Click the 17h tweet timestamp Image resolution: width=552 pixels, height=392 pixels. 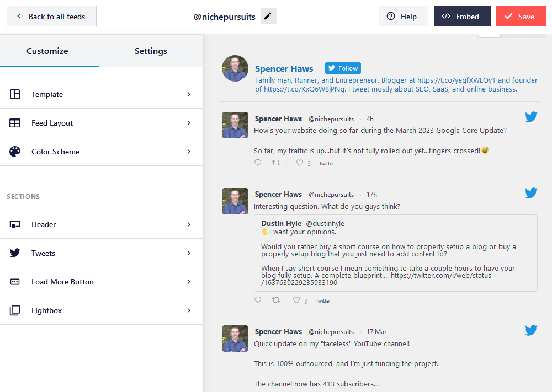point(371,195)
